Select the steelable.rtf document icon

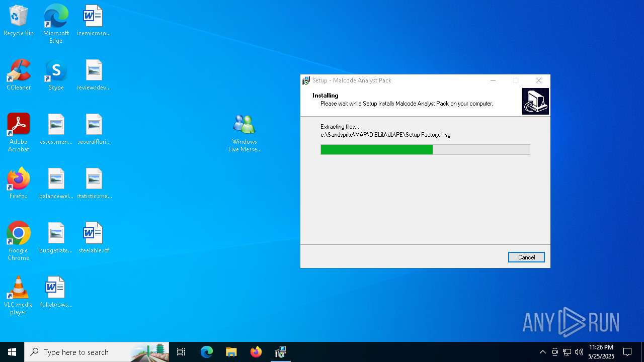point(94,238)
